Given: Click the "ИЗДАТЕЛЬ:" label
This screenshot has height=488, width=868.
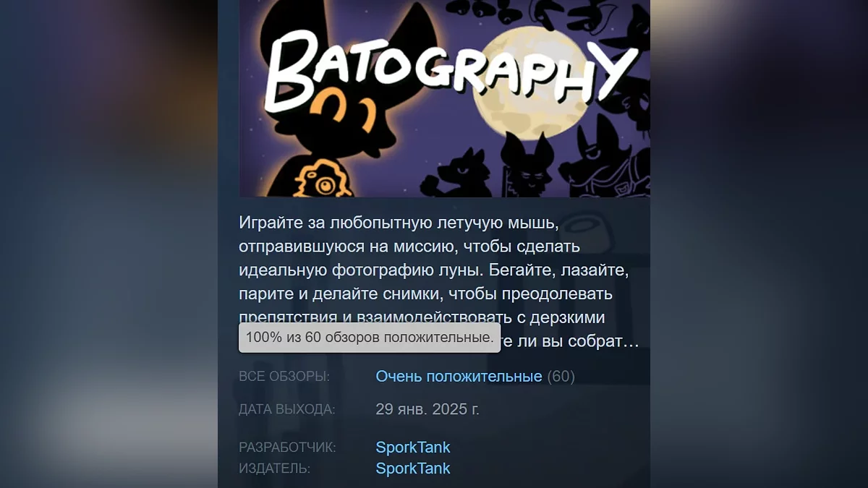Looking at the screenshot, I should click(x=275, y=468).
